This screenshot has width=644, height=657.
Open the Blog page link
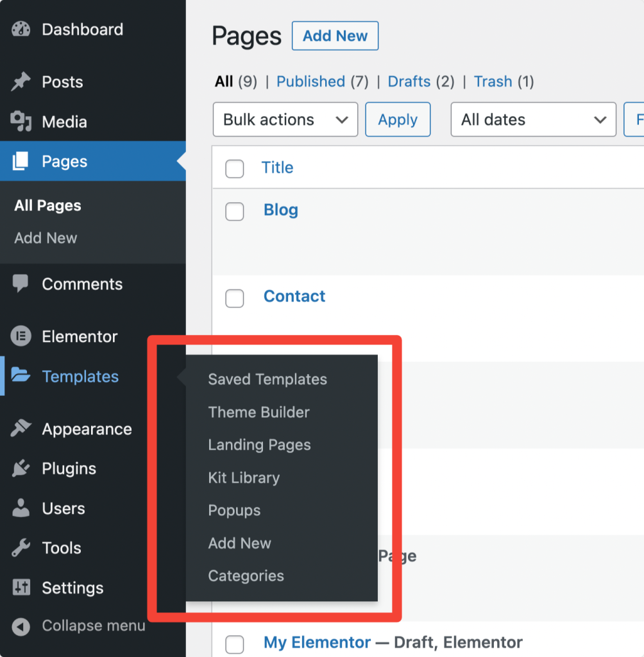tap(281, 210)
